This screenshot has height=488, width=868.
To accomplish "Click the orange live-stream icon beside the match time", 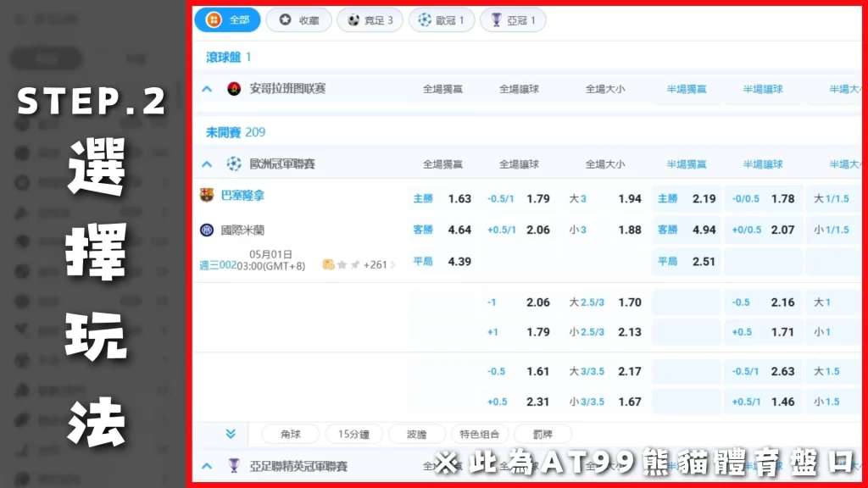I will tap(328, 264).
